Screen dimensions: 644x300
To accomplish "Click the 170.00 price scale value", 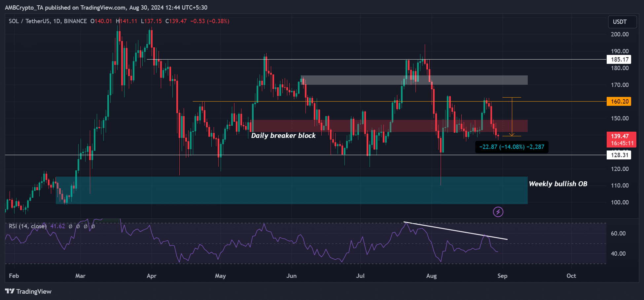I will pyautogui.click(x=620, y=85).
